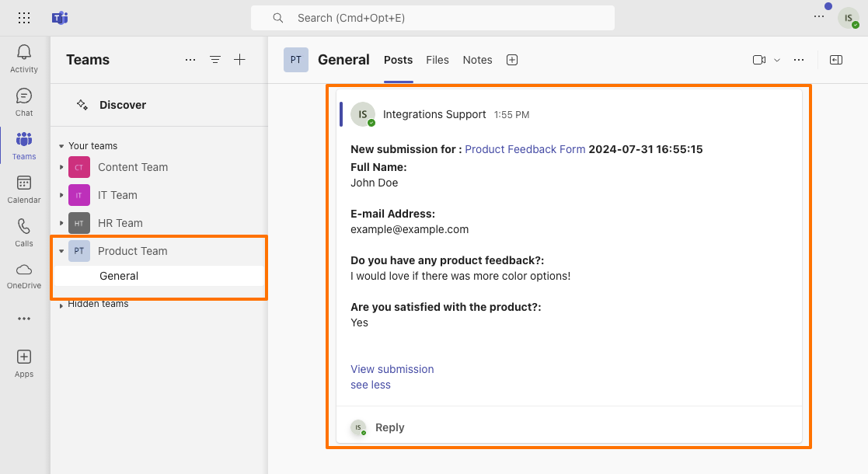Open Activity in the sidebar
The width and height of the screenshot is (868, 474).
pos(24,59)
